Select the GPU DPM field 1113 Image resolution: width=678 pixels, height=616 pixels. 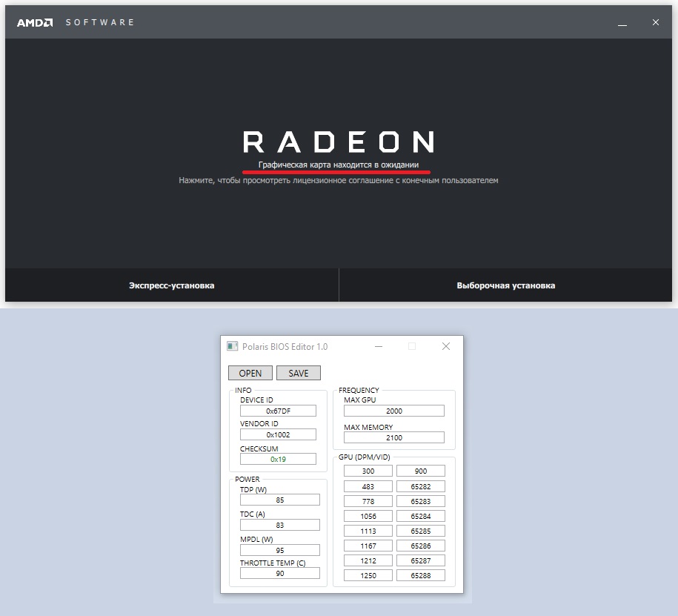(368, 531)
